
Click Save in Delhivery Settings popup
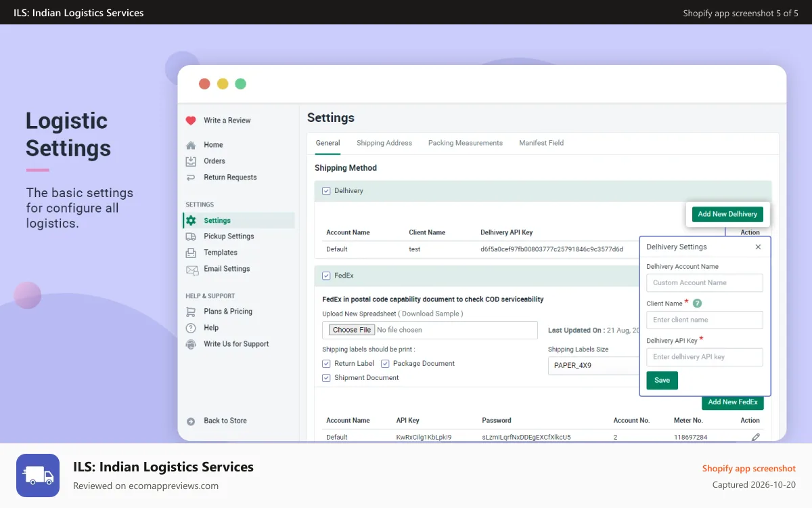coord(662,381)
